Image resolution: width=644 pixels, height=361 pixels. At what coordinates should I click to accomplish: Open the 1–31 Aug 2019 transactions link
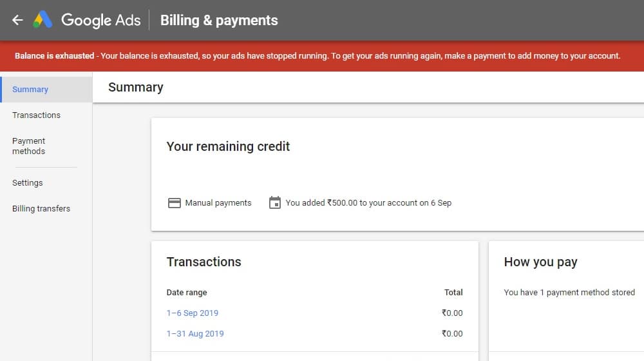pos(195,333)
